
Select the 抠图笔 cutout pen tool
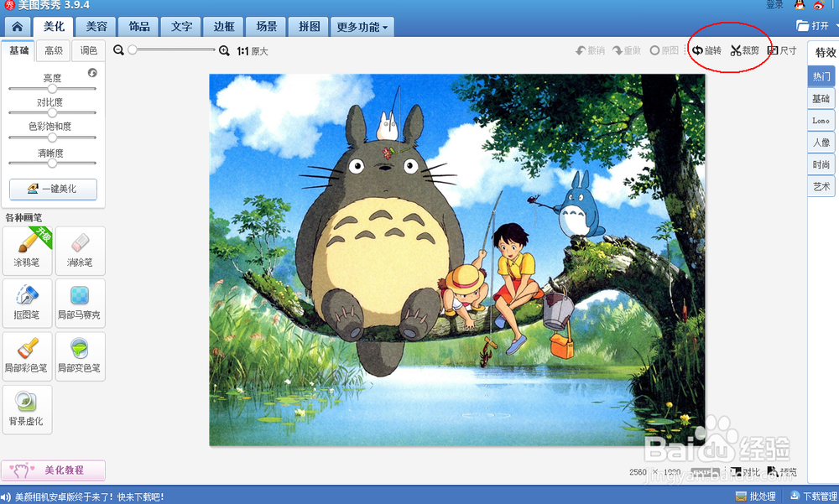27,303
